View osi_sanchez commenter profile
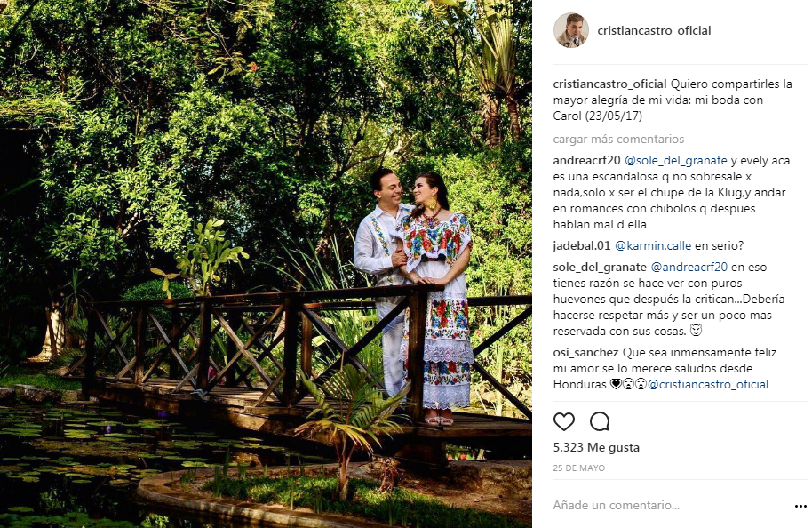 585,352
